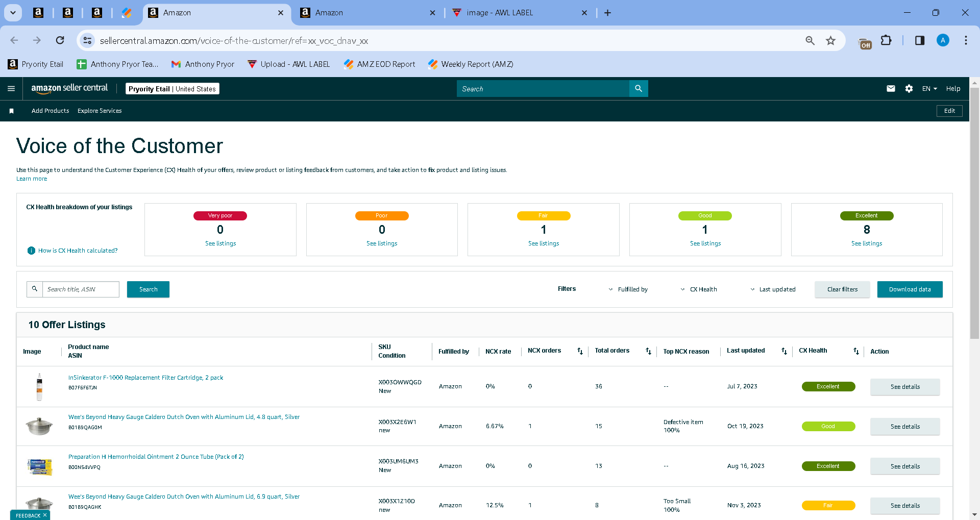Open the Upload - AWL LABEL bookmark

[288, 64]
